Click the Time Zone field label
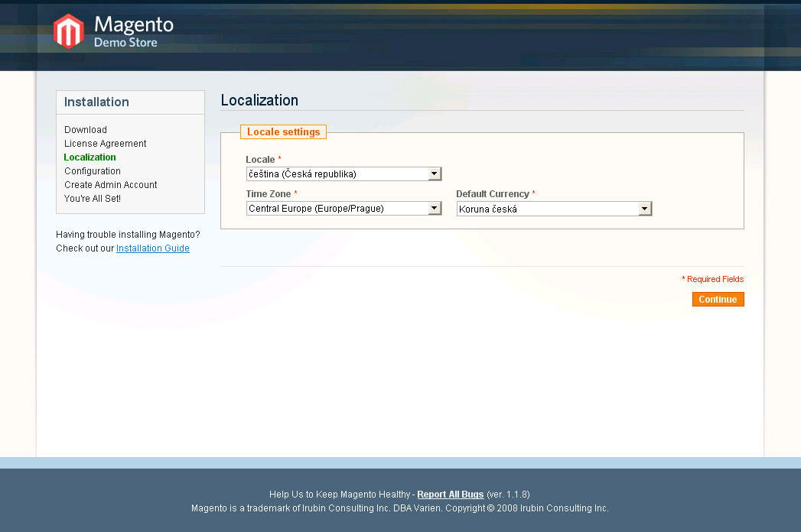 click(269, 194)
